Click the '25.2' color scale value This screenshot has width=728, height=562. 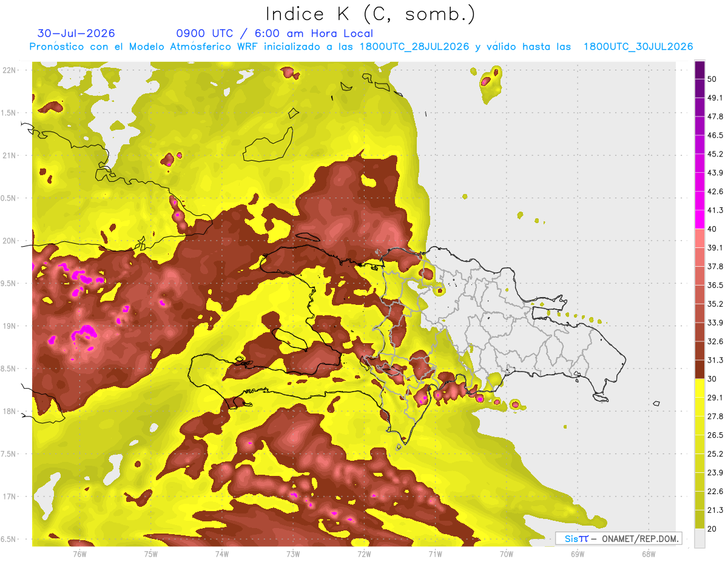pyautogui.click(x=715, y=455)
